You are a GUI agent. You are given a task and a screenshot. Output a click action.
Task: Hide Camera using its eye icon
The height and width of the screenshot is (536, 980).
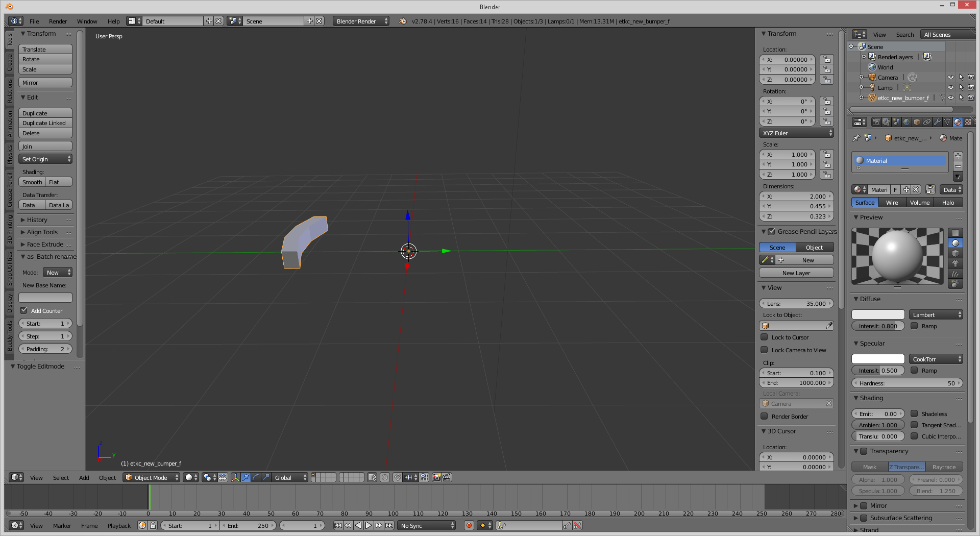coord(950,78)
